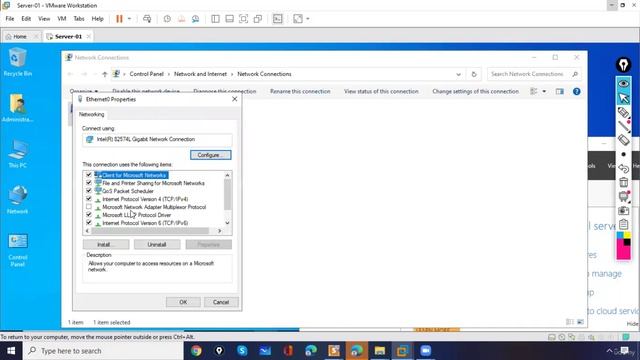Open the console view icon
Viewport: 640px width, 360px height.
278,19
